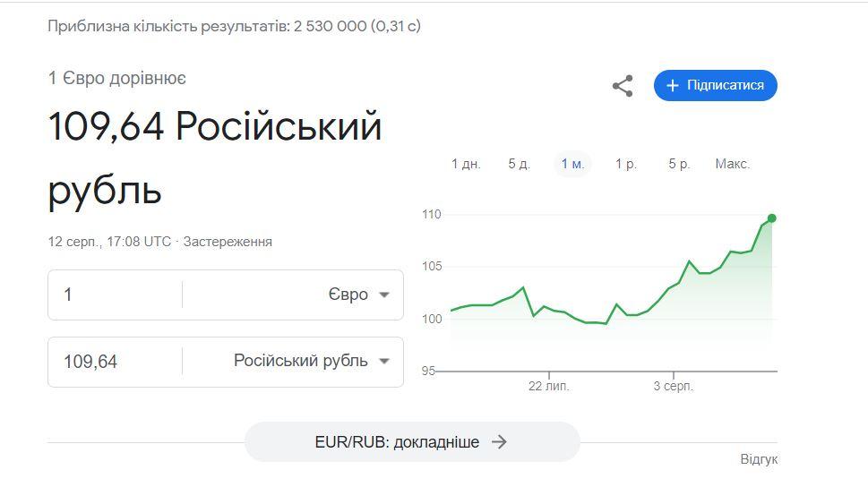Show the 1 р. chart range
Screen dimensions: 868x504
[x=626, y=164]
